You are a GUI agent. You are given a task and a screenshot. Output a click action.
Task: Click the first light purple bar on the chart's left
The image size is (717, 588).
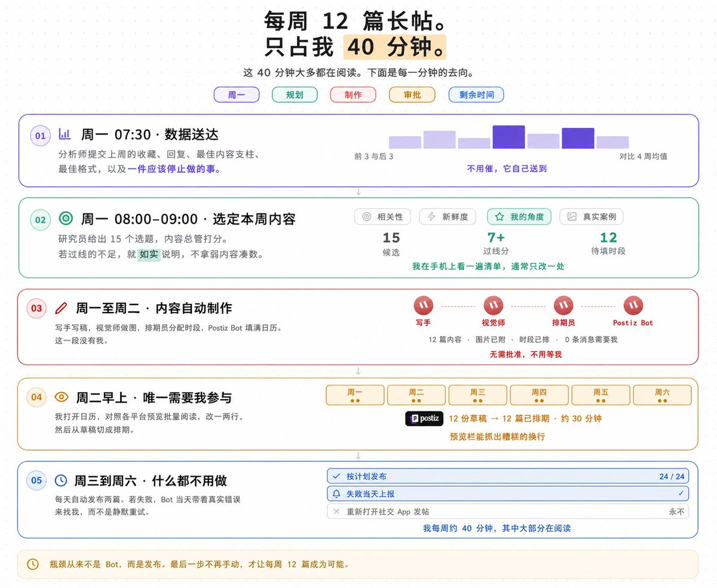pyautogui.click(x=405, y=142)
